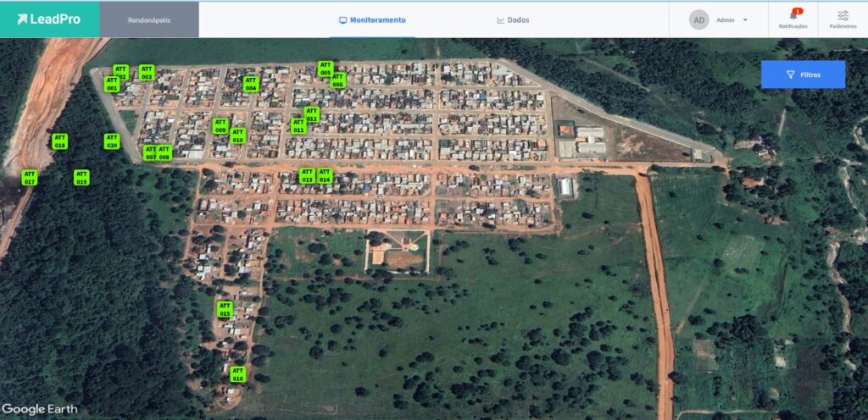Switch to the Monitoramento tab
The image size is (868, 420).
(372, 19)
